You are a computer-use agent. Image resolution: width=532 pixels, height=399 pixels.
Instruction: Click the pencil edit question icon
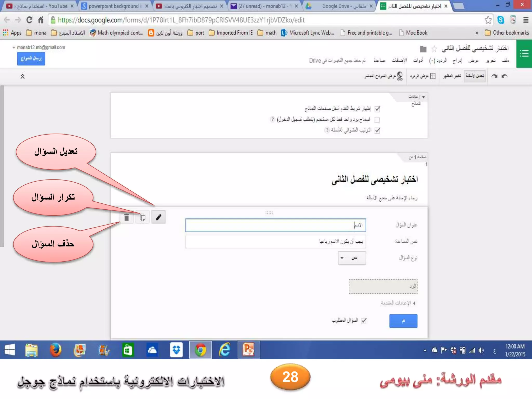[158, 217]
